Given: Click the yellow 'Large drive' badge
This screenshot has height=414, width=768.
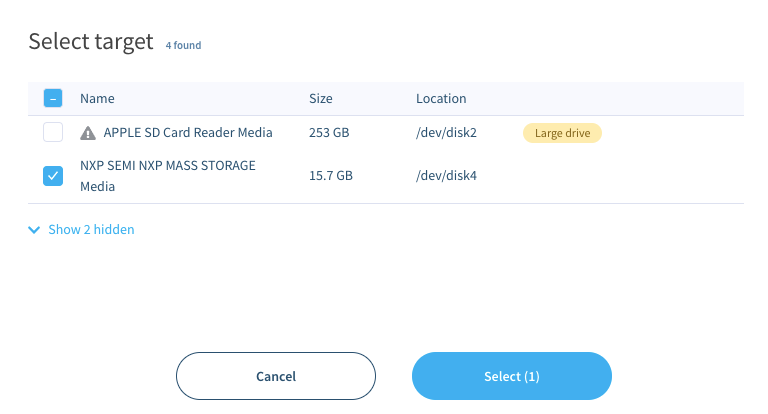Looking at the screenshot, I should click(x=561, y=133).
